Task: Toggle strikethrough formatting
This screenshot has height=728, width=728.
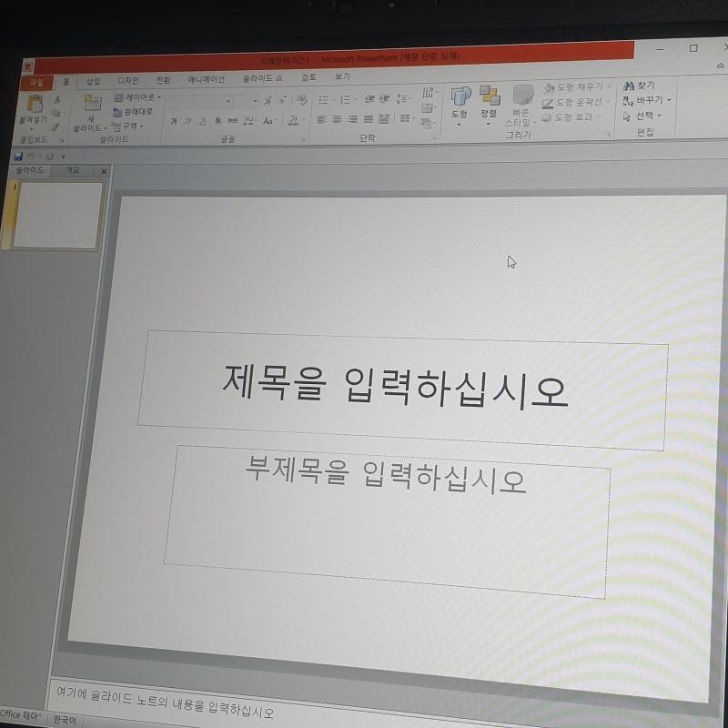Action: (233, 121)
